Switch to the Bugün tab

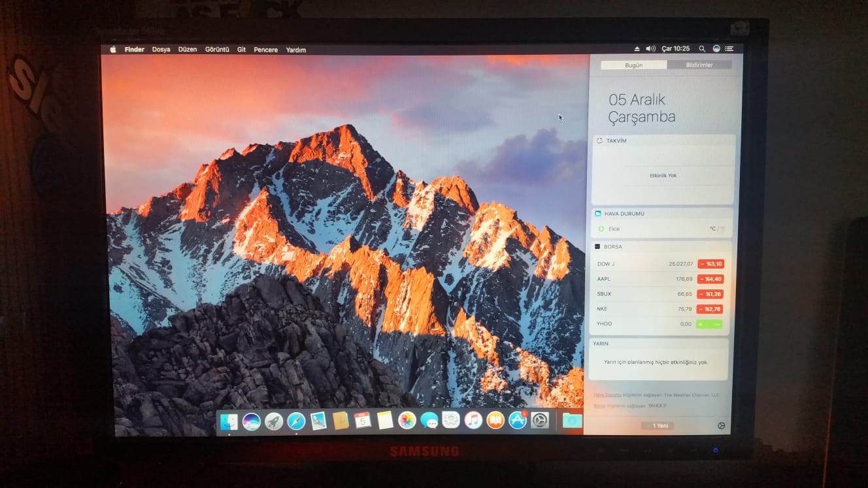[634, 65]
